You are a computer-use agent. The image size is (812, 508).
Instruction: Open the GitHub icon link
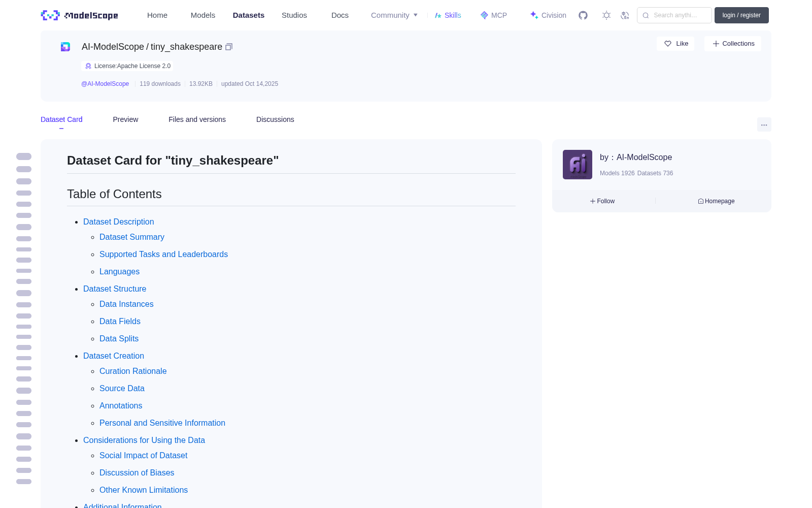583,15
